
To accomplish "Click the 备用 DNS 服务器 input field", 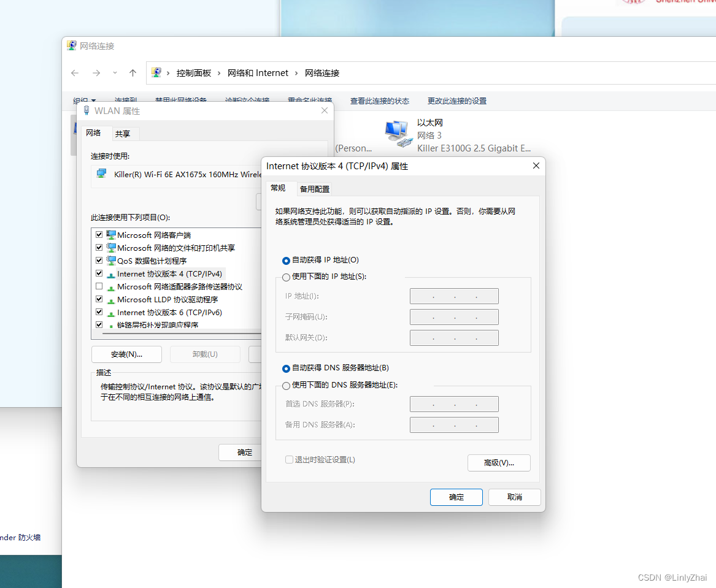I will (x=454, y=425).
